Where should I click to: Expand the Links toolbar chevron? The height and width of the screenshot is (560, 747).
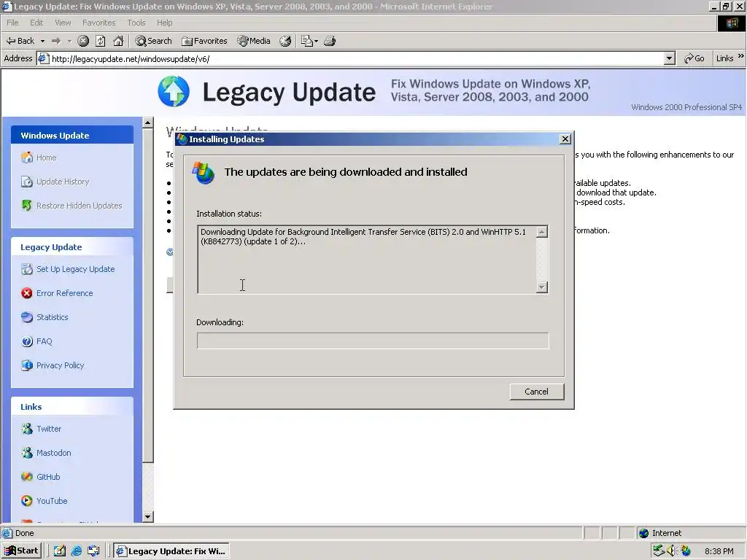(741, 56)
